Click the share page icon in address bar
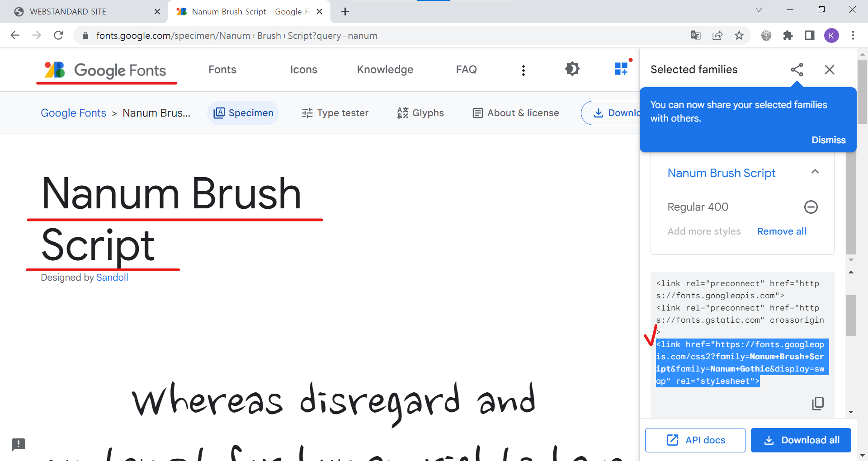Viewport: 868px width, 461px height. [717, 35]
